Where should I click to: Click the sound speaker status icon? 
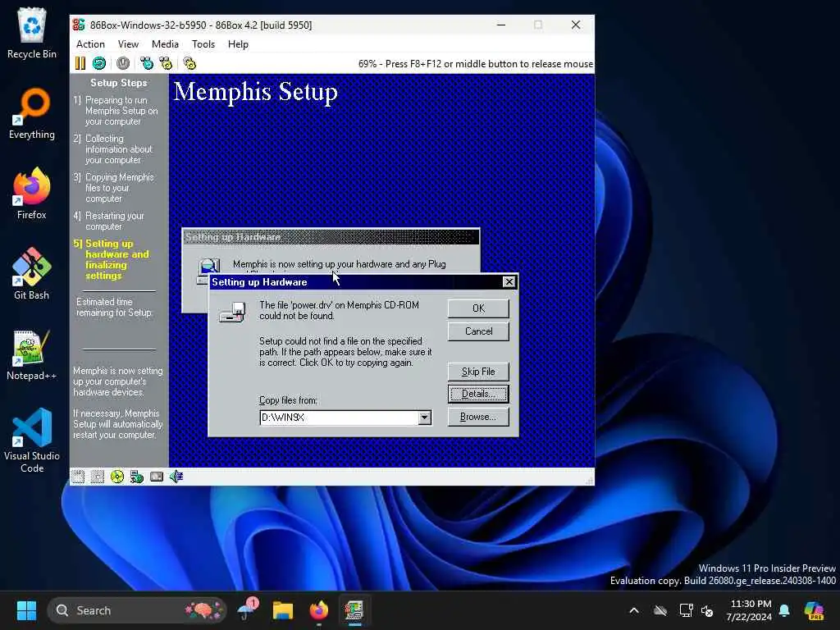[x=176, y=477]
